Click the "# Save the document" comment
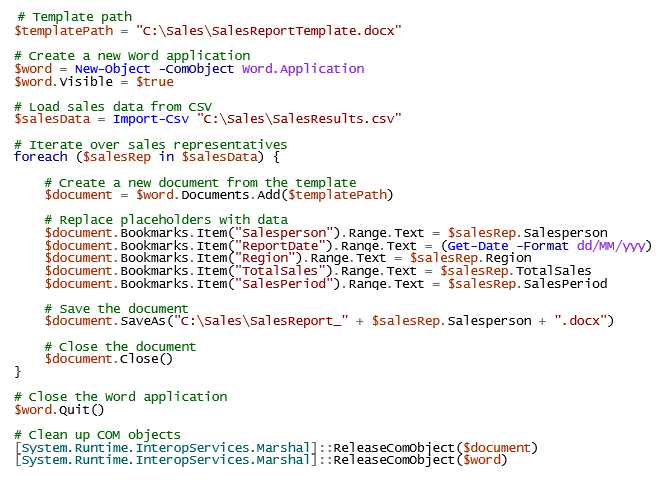The width and height of the screenshot is (667, 480). 117,309
